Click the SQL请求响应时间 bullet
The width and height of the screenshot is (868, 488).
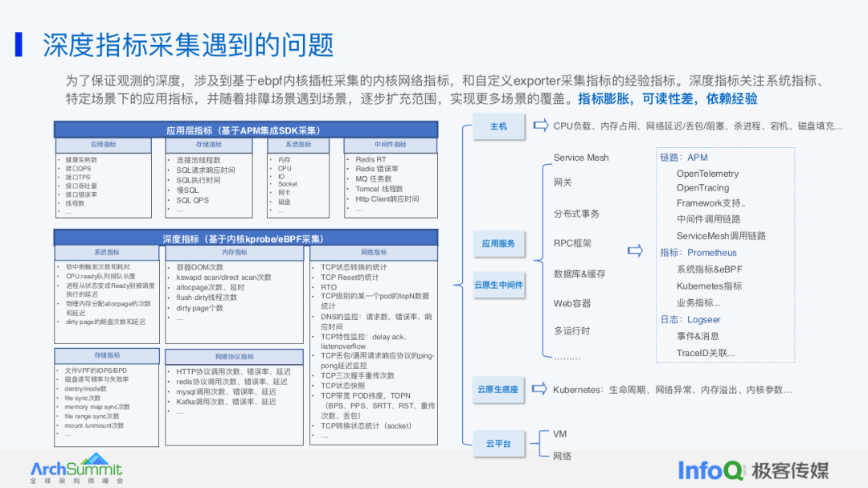[x=206, y=170]
